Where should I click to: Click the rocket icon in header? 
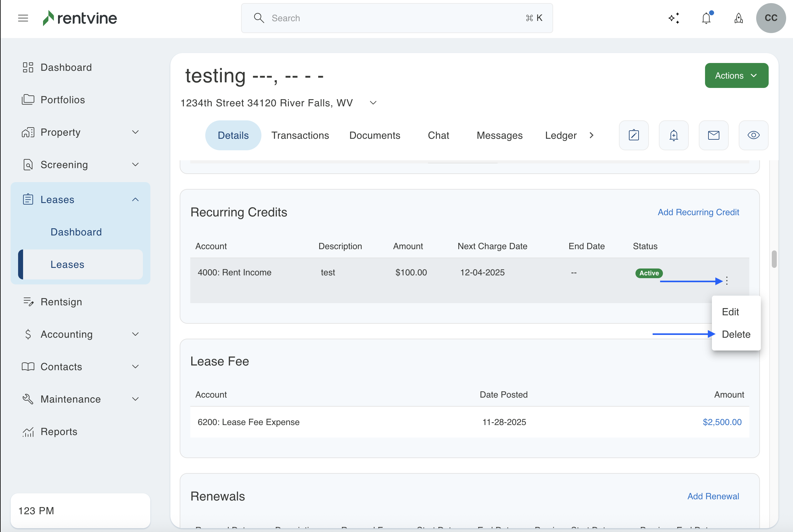(x=739, y=18)
